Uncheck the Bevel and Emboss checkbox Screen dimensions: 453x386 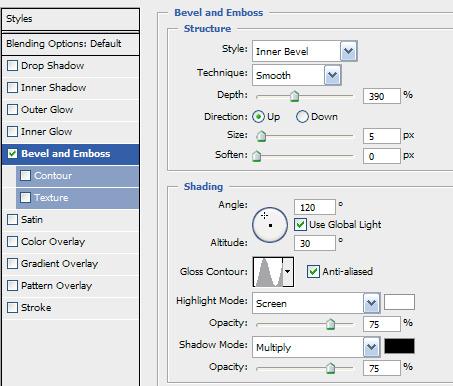pyautogui.click(x=12, y=154)
